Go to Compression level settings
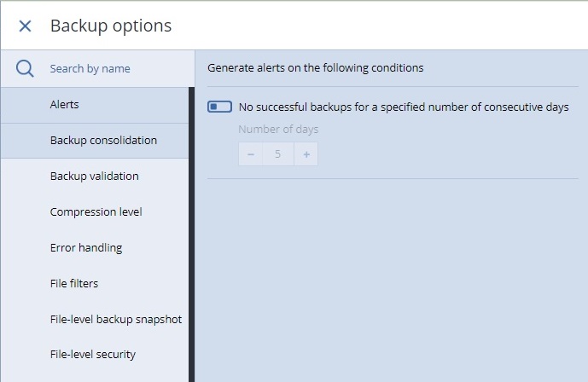588x382 pixels. (x=95, y=212)
